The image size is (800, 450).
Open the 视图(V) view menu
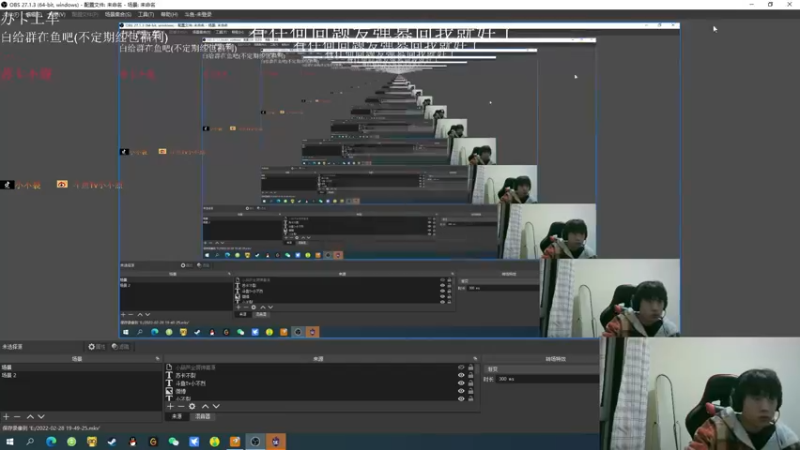58,14
